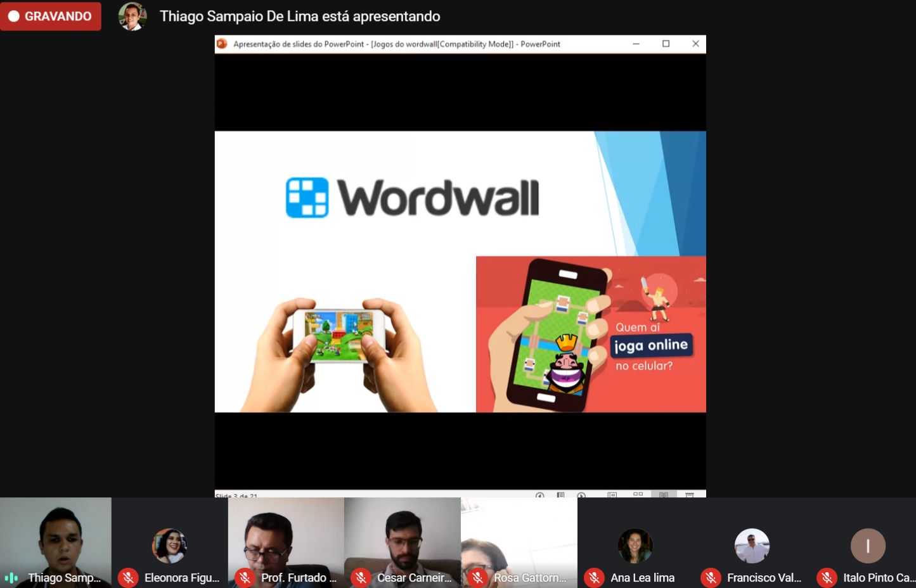The image size is (916, 588).
Task: Select Cesar Carneir...'s video tile
Action: click(x=403, y=542)
